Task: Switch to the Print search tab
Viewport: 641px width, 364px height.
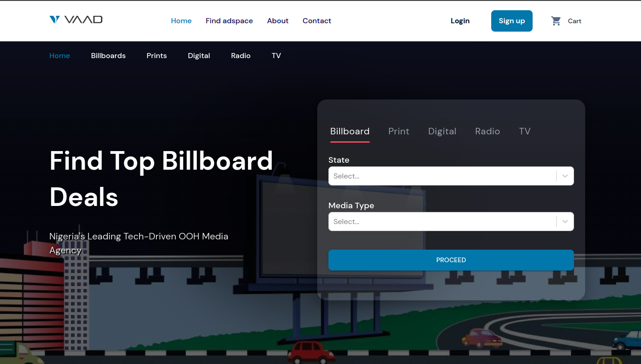Action: click(398, 131)
